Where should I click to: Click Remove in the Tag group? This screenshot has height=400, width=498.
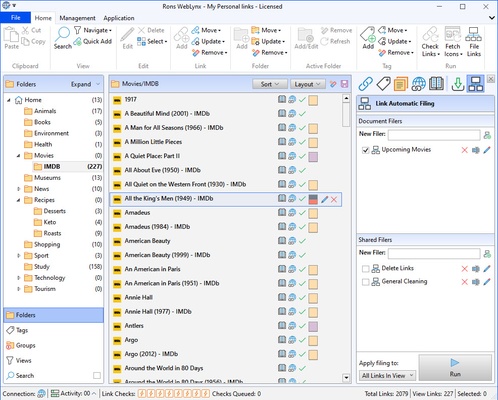(396, 53)
